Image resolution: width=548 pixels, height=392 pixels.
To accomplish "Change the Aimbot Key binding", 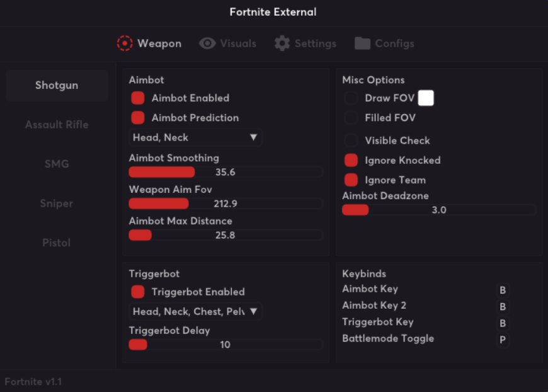I will [503, 289].
